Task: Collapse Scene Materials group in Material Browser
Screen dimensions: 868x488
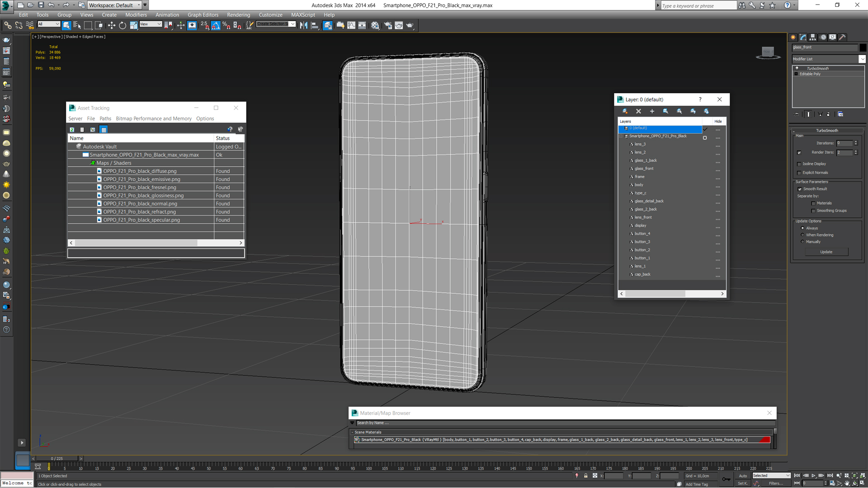Action: pyautogui.click(x=353, y=432)
